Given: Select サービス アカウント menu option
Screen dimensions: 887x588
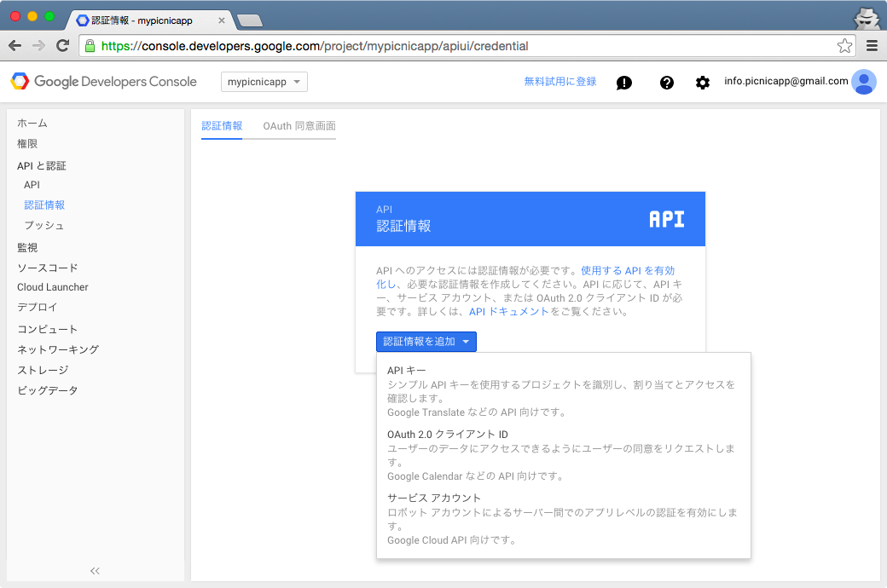Looking at the screenshot, I should pos(564,519).
